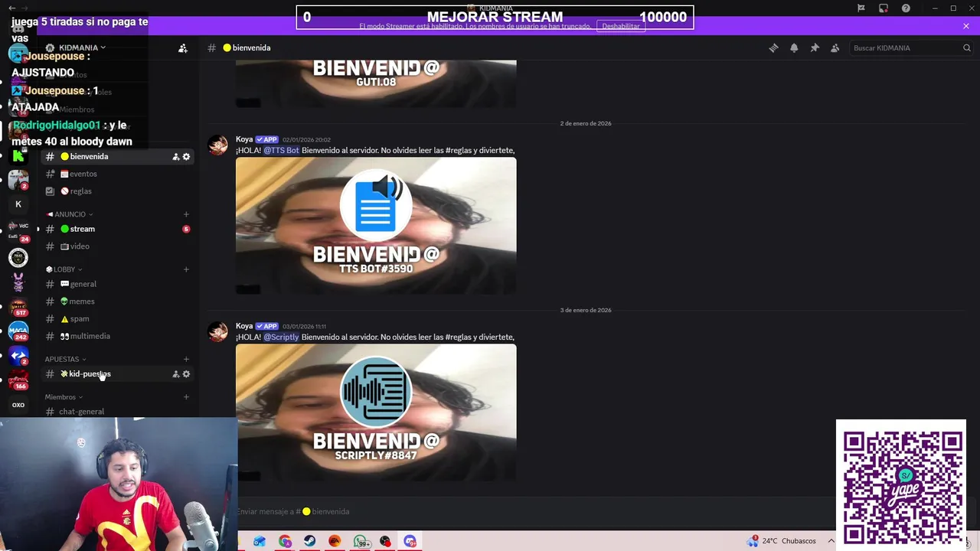This screenshot has width=980, height=551.
Task: Open weather widget 24°C Chubascos
Action: click(782, 541)
